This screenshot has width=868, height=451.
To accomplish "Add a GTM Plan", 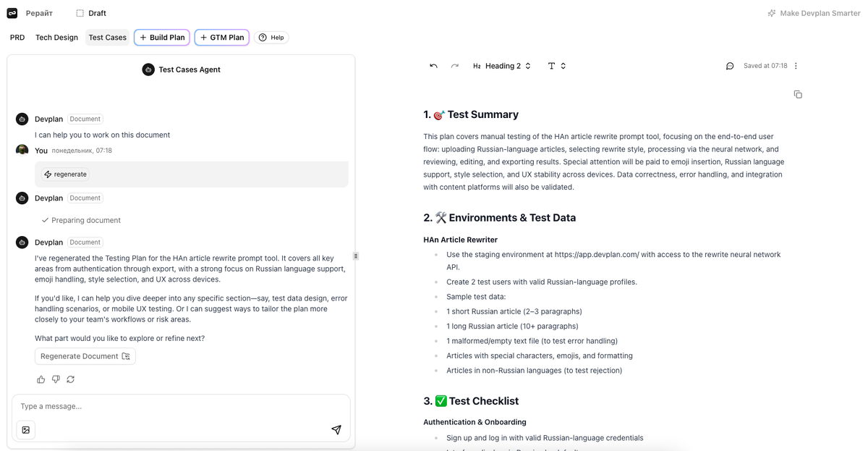I will pyautogui.click(x=222, y=38).
